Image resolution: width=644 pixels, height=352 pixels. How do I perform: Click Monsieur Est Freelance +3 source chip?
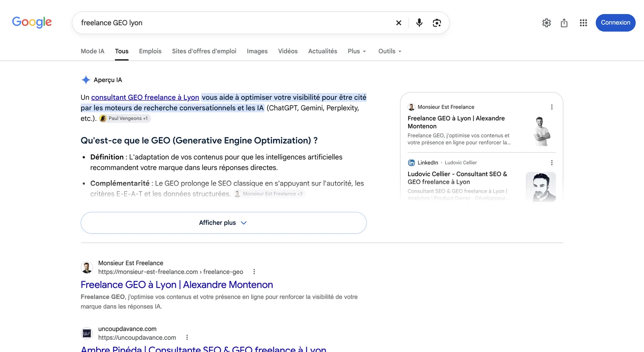[x=269, y=194]
